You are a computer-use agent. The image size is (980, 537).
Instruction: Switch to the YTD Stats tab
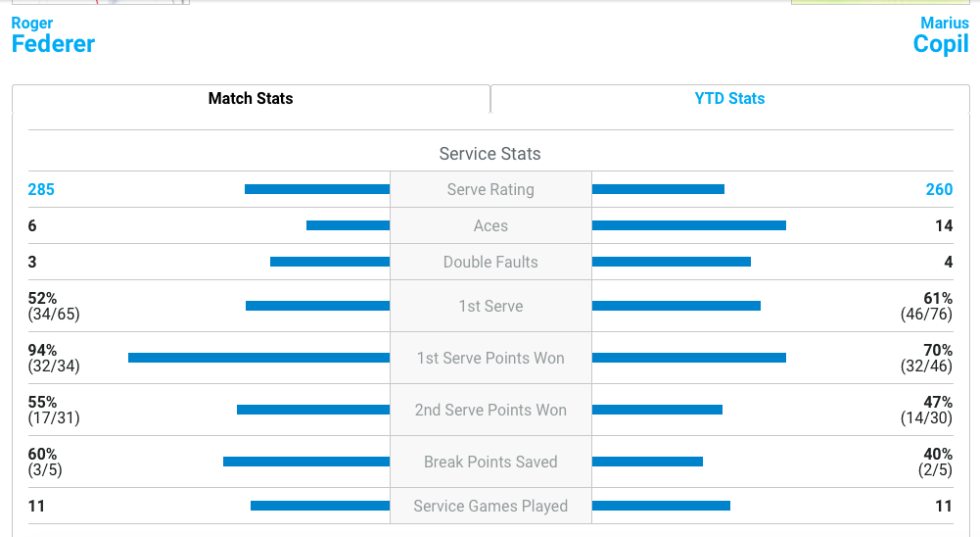point(729,98)
